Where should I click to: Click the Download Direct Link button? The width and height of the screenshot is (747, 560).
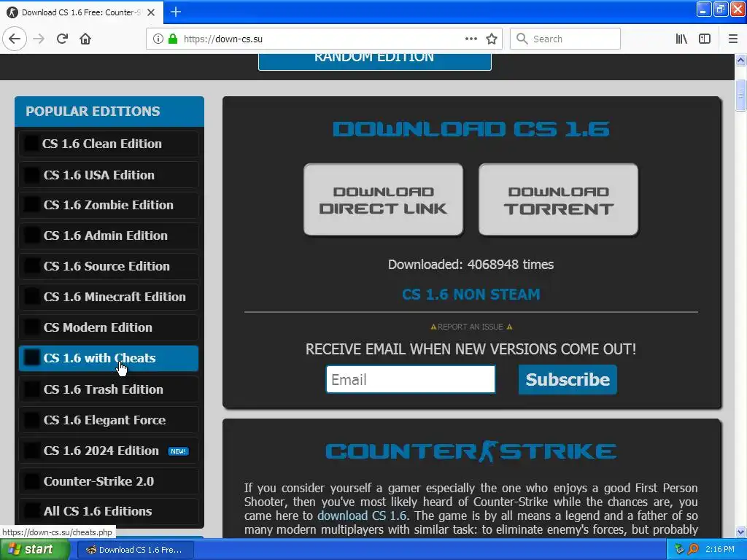383,200
